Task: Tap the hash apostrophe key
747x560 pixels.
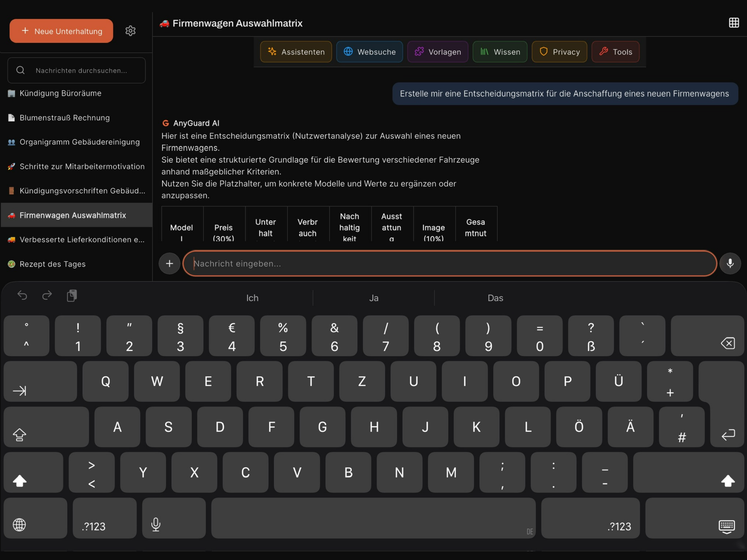Action: [682, 427]
